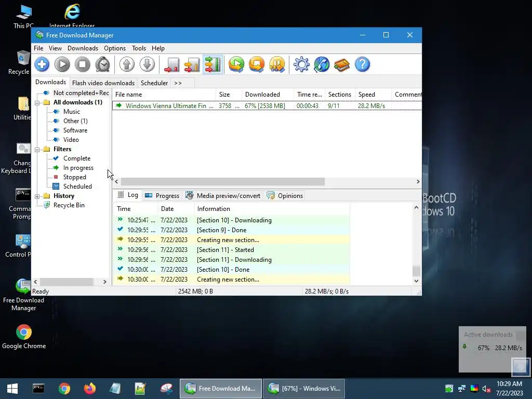Image resolution: width=532 pixels, height=399 pixels.
Task: Click the orange pause-all toolbar icon
Action: click(277, 64)
